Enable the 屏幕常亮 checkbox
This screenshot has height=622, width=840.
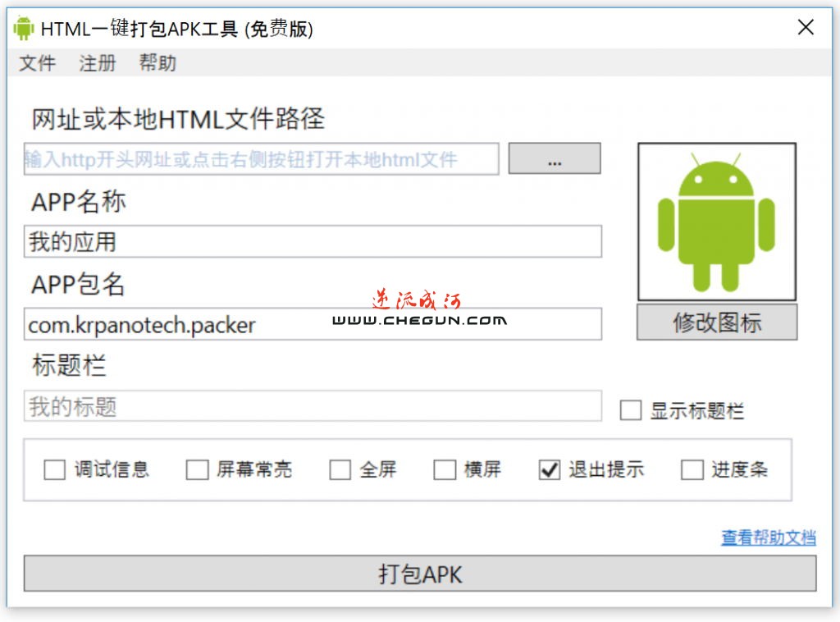(197, 470)
